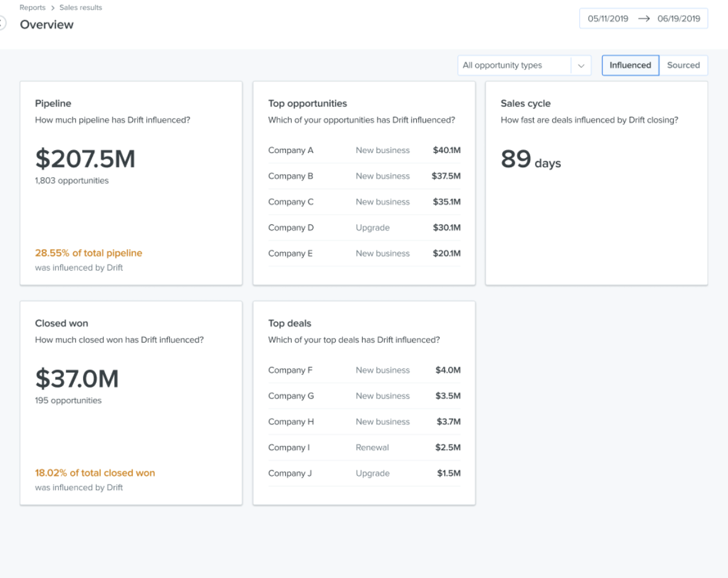Viewport: 728px width, 578px height.
Task: Click the 195 opportunities count
Action: [x=68, y=401]
